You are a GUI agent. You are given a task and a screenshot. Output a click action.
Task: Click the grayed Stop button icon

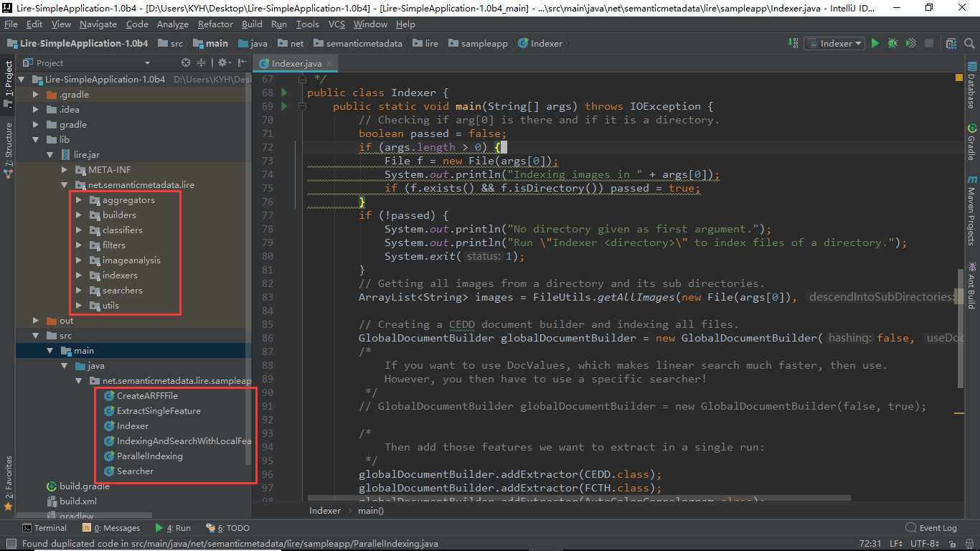click(928, 43)
